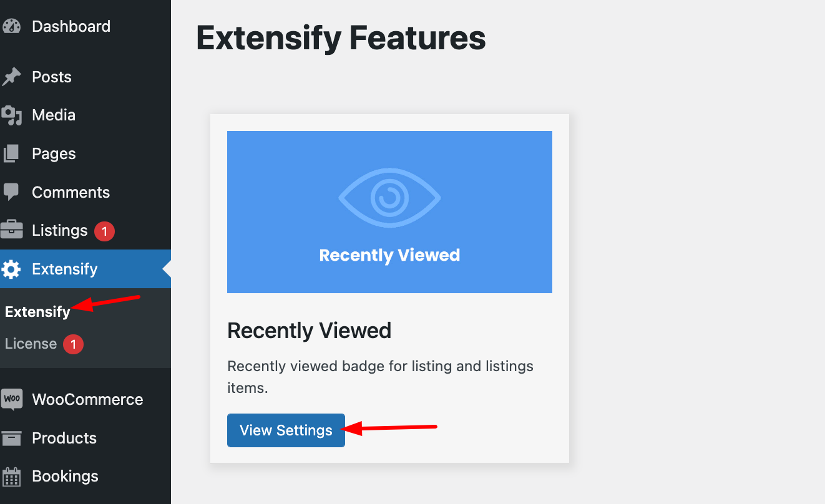This screenshot has width=825, height=504.
Task: Open Listings via the briefcase icon
Action: pyautogui.click(x=13, y=230)
